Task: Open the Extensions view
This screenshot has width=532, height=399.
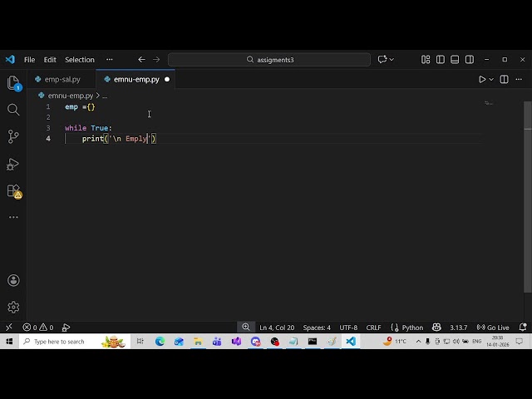Action: coord(13,191)
